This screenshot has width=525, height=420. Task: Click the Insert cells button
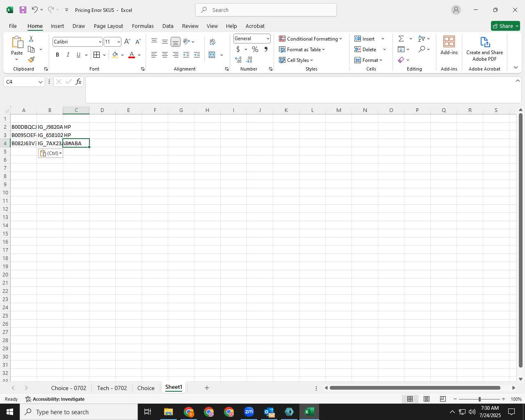tap(364, 39)
